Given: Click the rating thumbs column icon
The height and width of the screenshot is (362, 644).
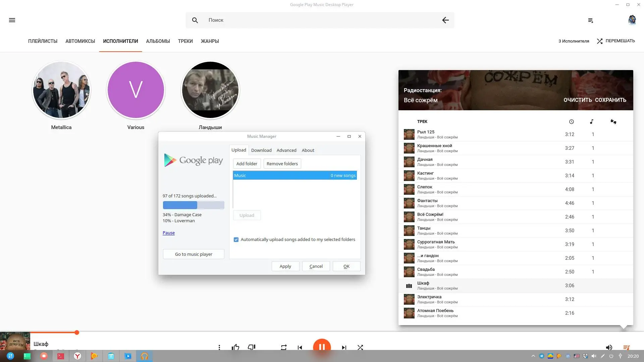Looking at the screenshot, I should pyautogui.click(x=613, y=122).
